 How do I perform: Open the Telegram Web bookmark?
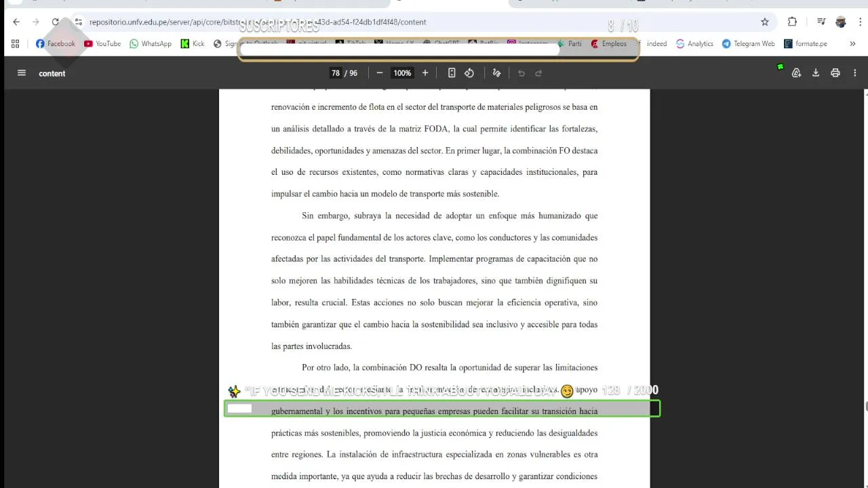pos(749,43)
